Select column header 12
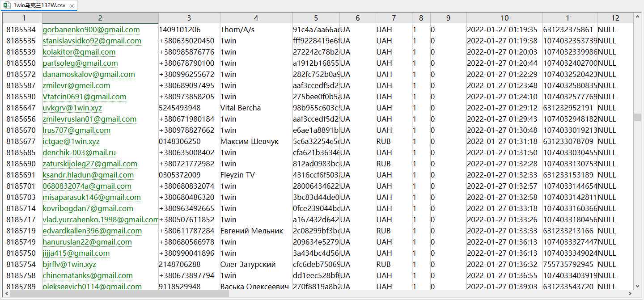The height and width of the screenshot is (300, 644). click(x=615, y=18)
